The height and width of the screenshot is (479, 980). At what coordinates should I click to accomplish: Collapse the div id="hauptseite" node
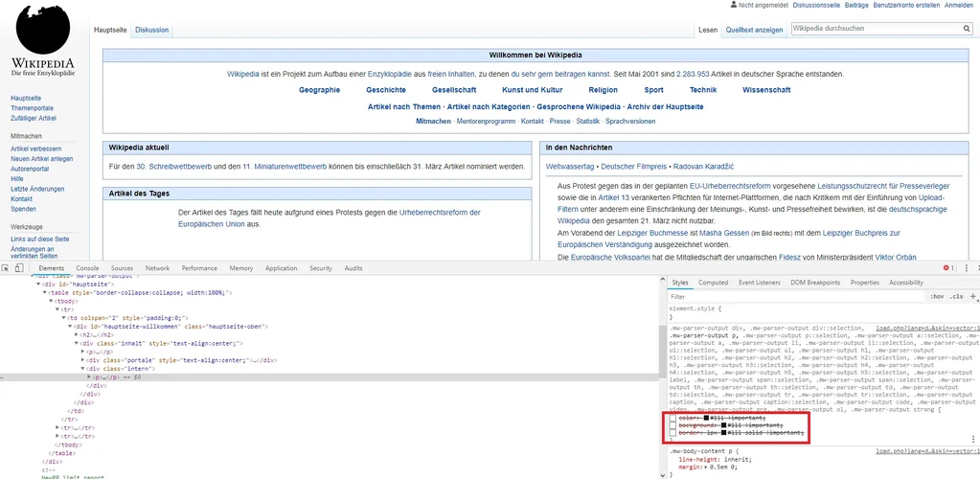[x=38, y=284]
